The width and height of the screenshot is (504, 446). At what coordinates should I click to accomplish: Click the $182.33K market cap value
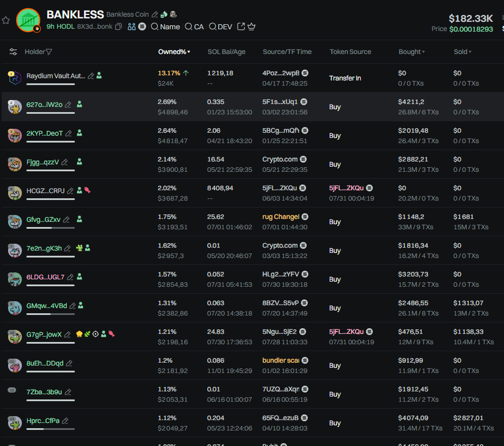pos(471,18)
